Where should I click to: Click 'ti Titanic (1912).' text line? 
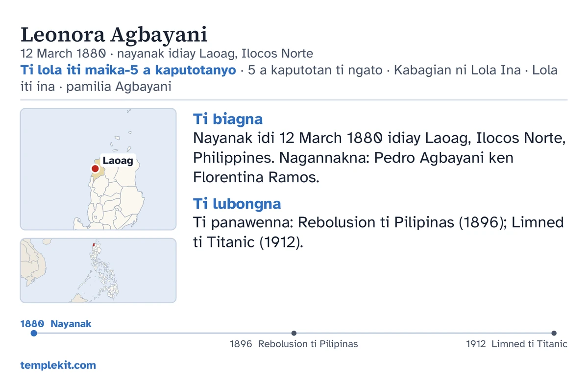click(248, 242)
